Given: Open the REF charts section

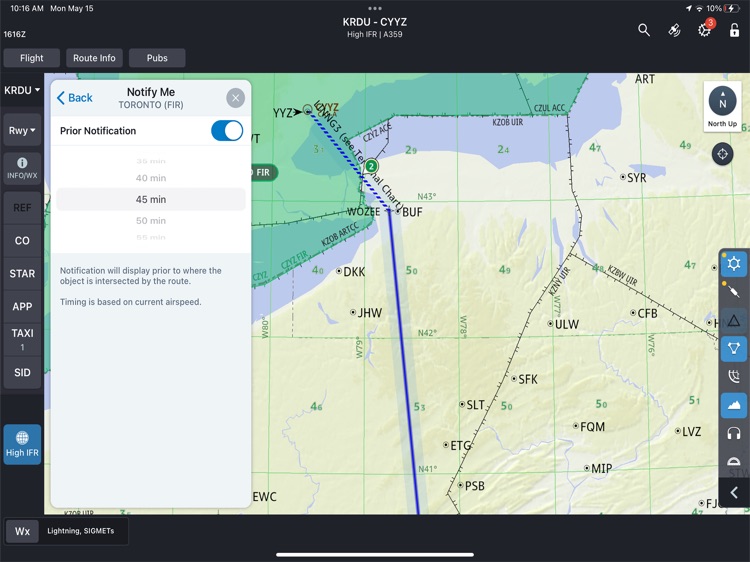Looking at the screenshot, I should coord(22,208).
